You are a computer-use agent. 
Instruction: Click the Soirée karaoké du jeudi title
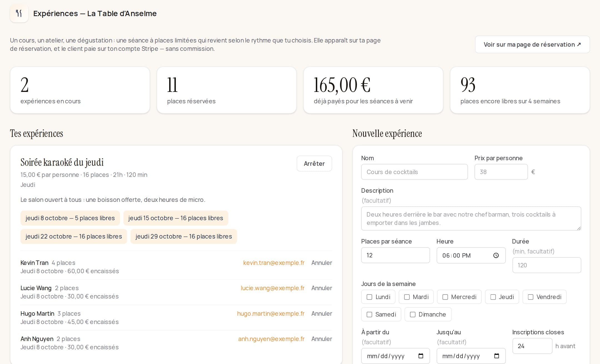pos(62,162)
